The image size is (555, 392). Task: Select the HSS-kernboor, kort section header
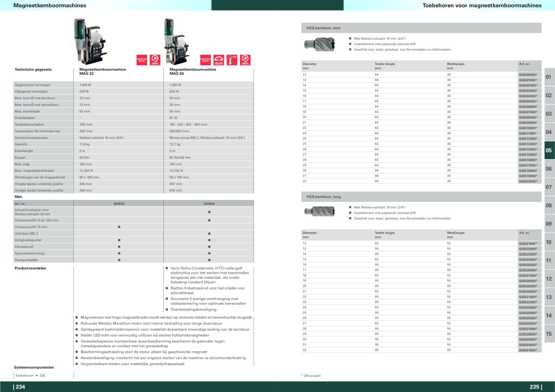tap(421, 28)
